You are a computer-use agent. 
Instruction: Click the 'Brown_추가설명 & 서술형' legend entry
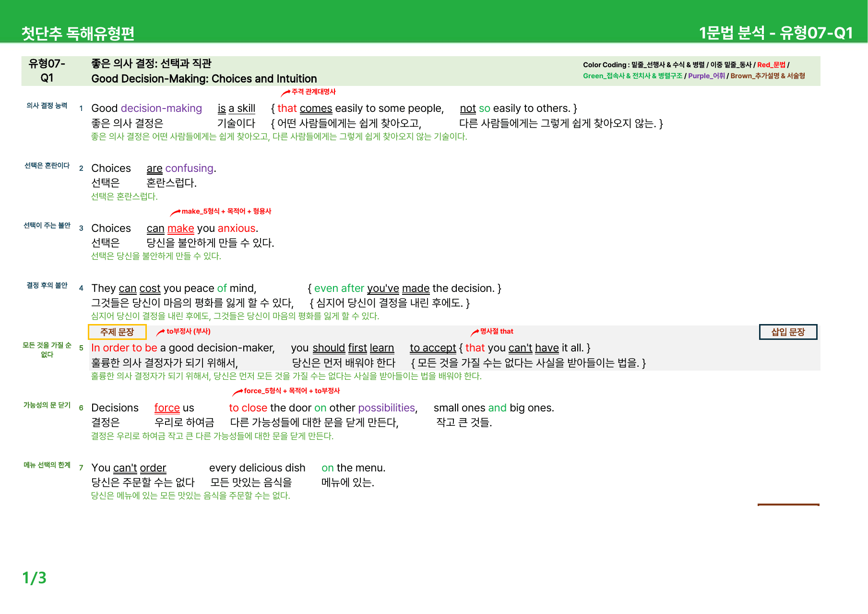(x=768, y=76)
